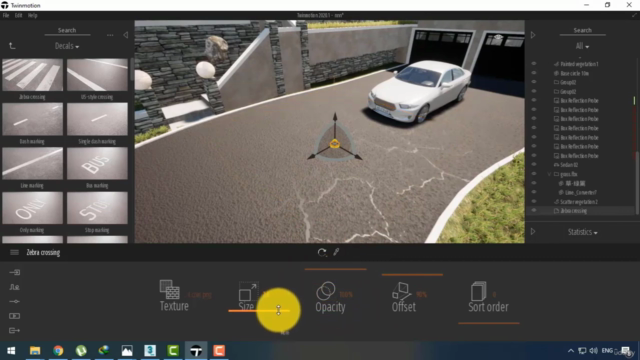Image resolution: width=640 pixels, height=360 pixels.
Task: Open Windows Start menu
Action: coord(11,351)
